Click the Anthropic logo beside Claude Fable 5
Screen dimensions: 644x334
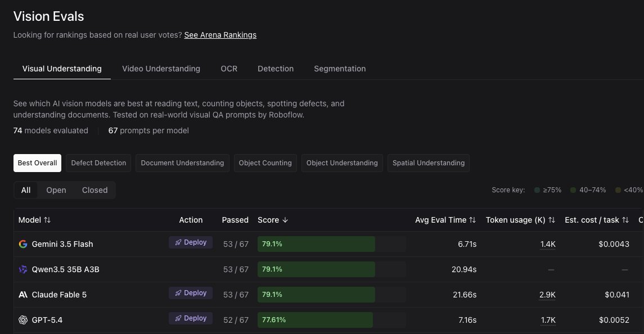[x=23, y=295]
